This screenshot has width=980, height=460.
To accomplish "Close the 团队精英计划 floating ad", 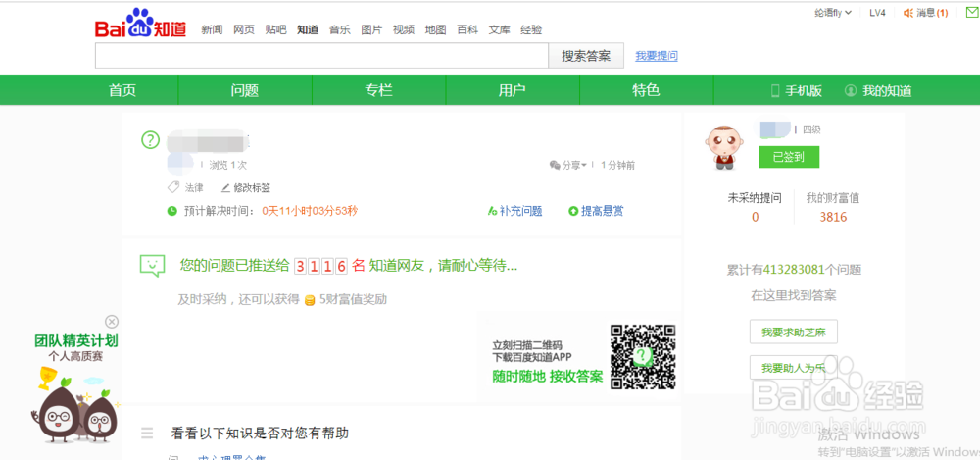I will [112, 321].
